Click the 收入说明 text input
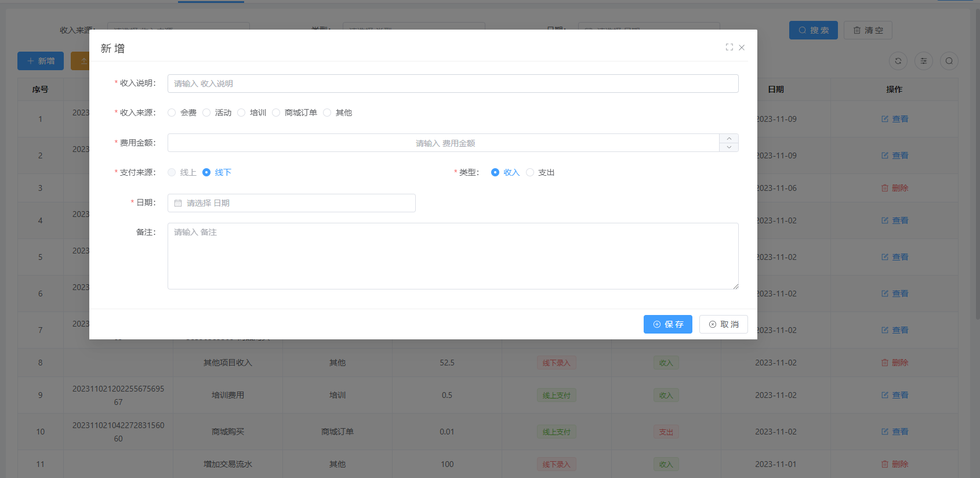This screenshot has width=980, height=478. 452,84
